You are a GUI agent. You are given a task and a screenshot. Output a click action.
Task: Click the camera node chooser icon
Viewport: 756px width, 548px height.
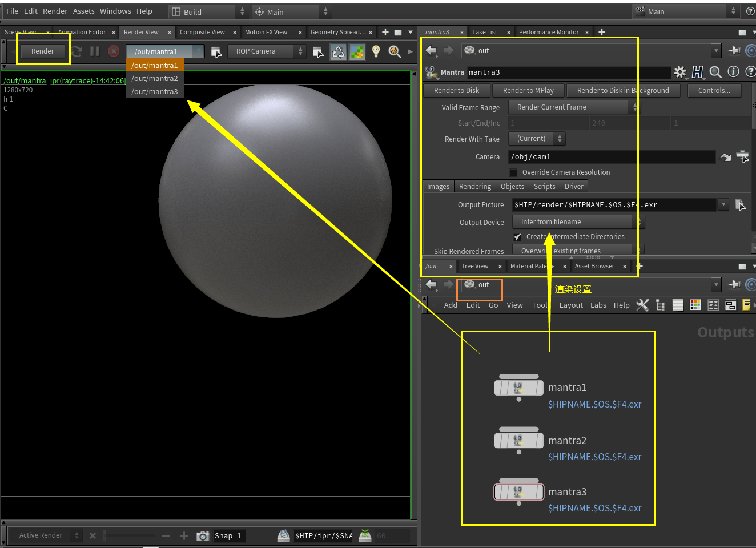point(742,156)
